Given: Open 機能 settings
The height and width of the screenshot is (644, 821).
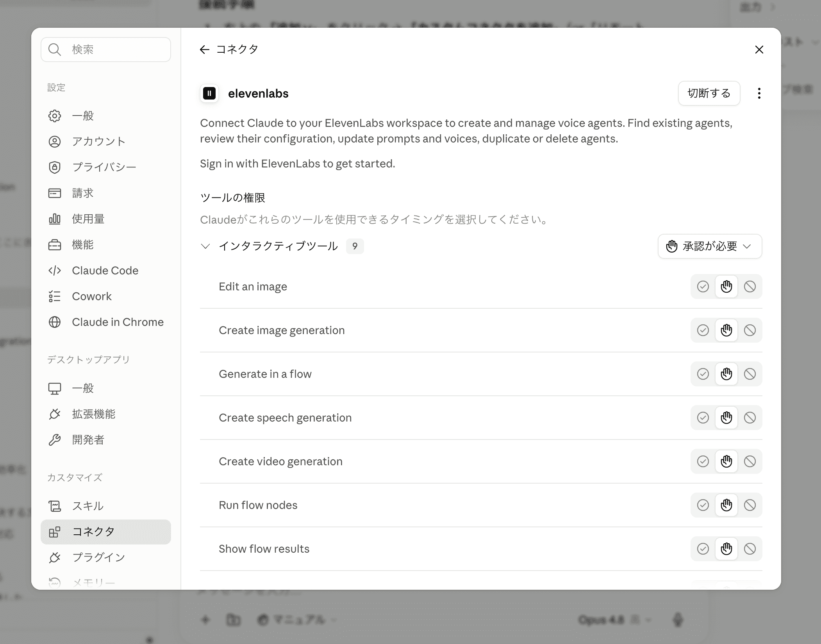Looking at the screenshot, I should [x=106, y=245].
